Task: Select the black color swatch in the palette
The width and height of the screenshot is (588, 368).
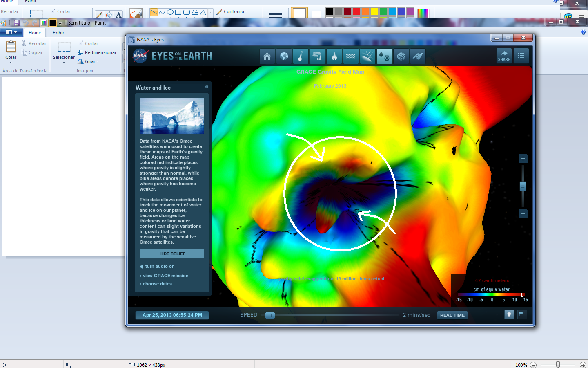Action: pos(330,11)
